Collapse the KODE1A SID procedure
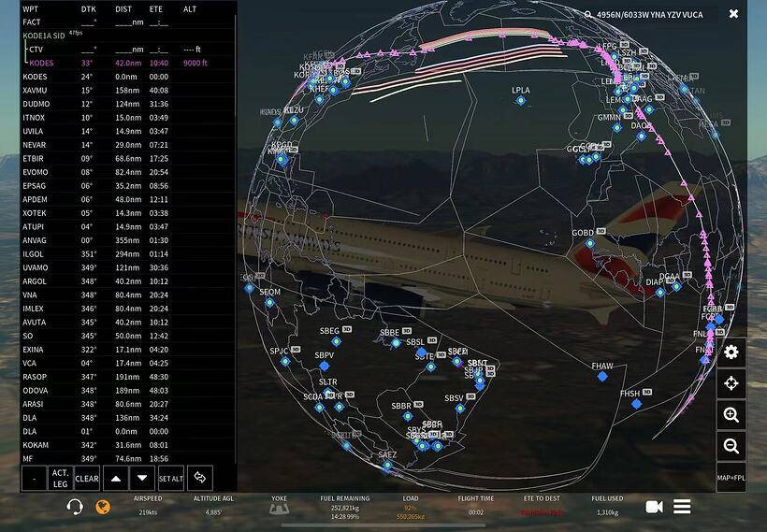The height and width of the screenshot is (532, 767). (44, 36)
